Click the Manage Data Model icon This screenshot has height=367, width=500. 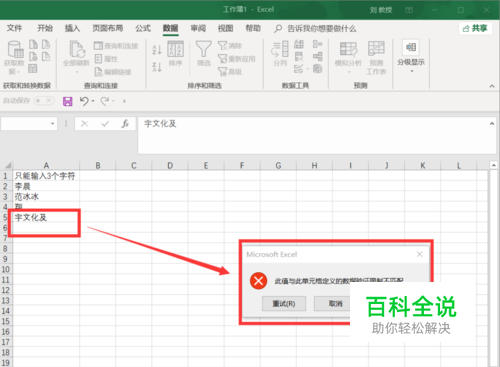tap(317, 69)
